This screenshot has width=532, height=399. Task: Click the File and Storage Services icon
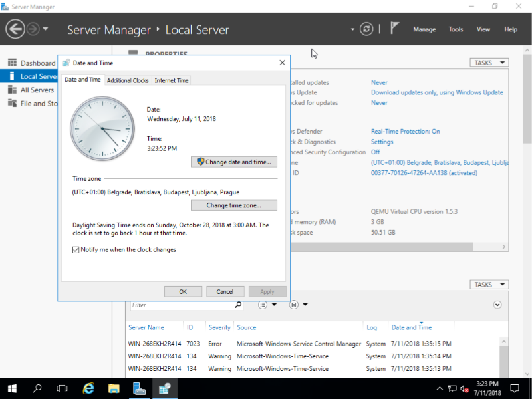pos(12,103)
